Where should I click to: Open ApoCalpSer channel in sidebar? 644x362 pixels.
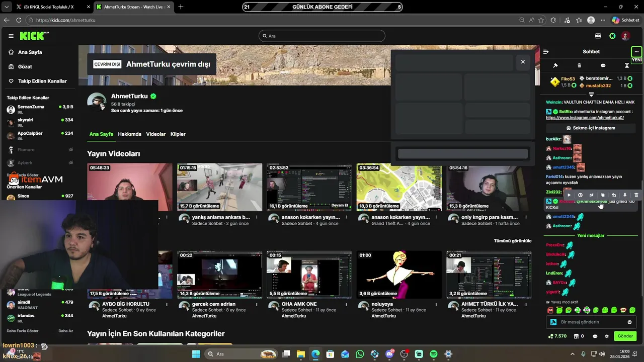[x=39, y=136]
